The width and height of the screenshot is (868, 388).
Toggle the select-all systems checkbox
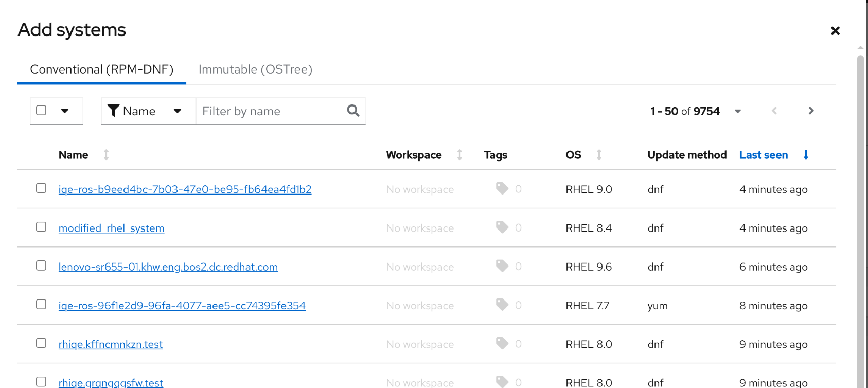41,110
